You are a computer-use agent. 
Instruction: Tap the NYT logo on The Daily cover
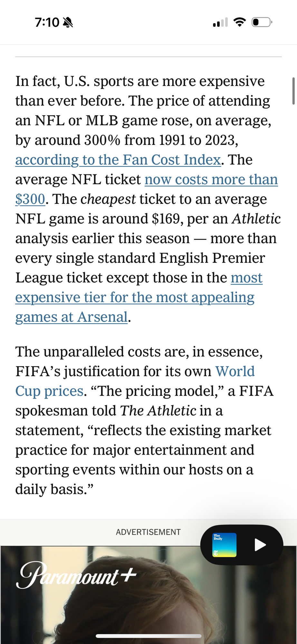pos(216,553)
